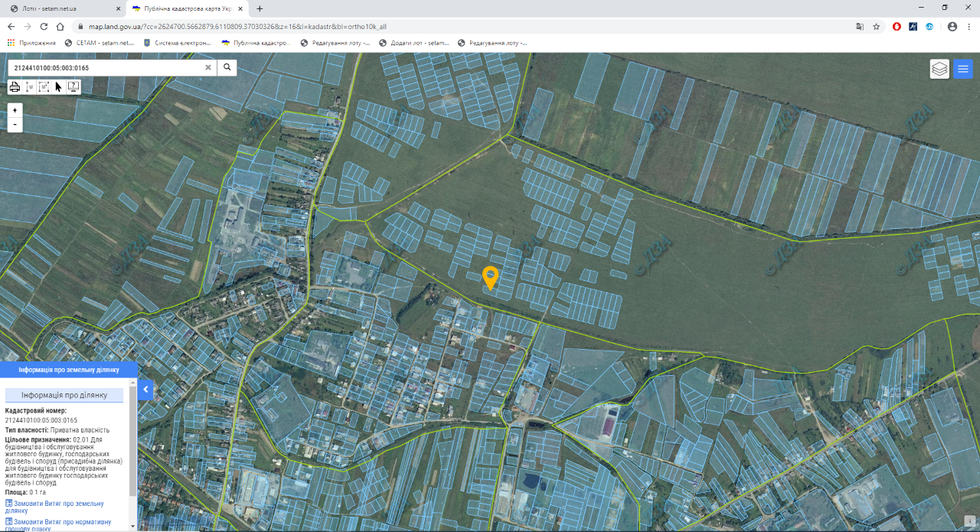
Task: Open the map layers panel
Action: [939, 69]
